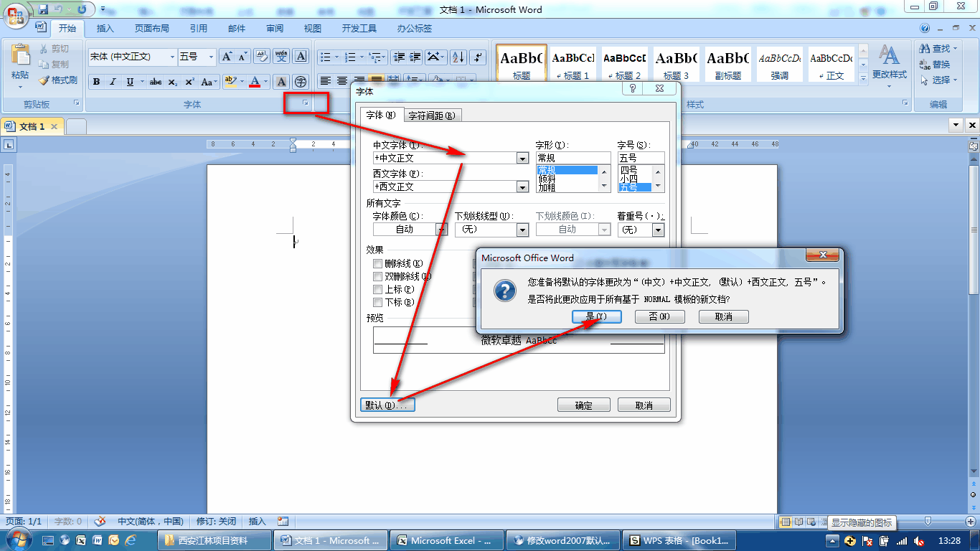Open the Phonetic Guide (wén) tool
This screenshot has width=980, height=551.
pyautogui.click(x=281, y=57)
